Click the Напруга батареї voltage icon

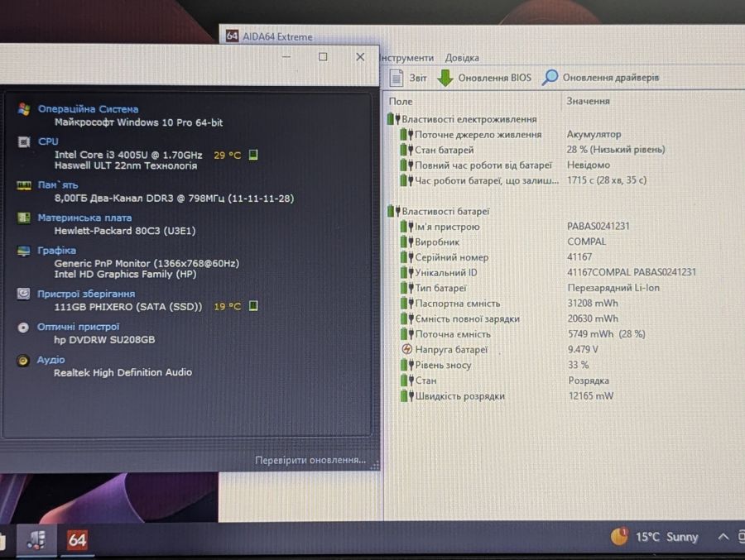[x=406, y=349]
